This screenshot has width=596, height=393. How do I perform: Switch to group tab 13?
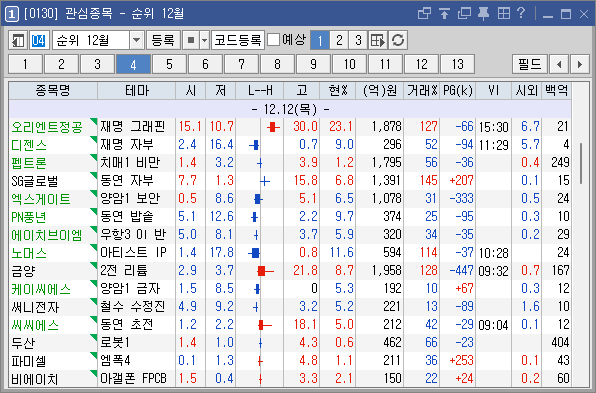[x=457, y=64]
